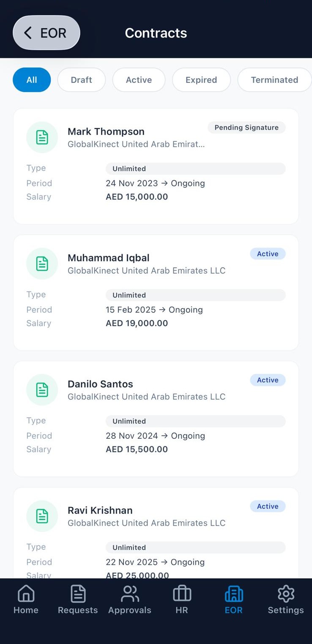Open the Mark Thompson contract name
Image resolution: width=312 pixels, height=644 pixels.
[106, 131]
